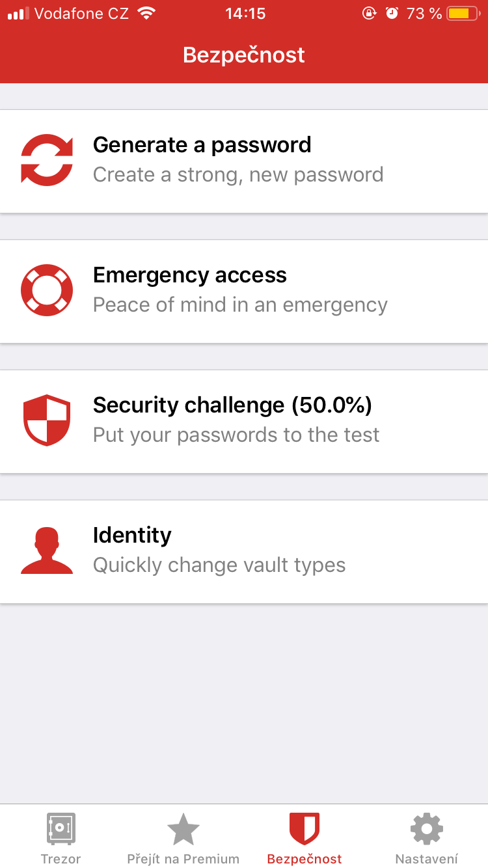Tap the red shield Bezpečnost tab icon
The image size is (488, 868).
coord(305,829)
